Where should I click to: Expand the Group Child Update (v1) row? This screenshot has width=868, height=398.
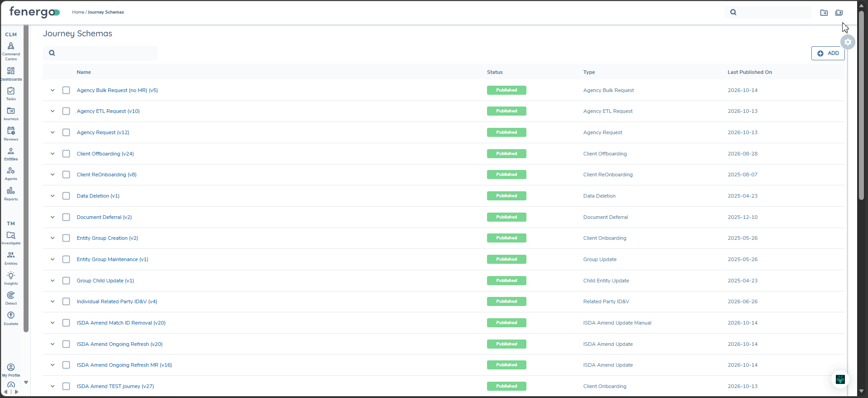[x=53, y=281]
